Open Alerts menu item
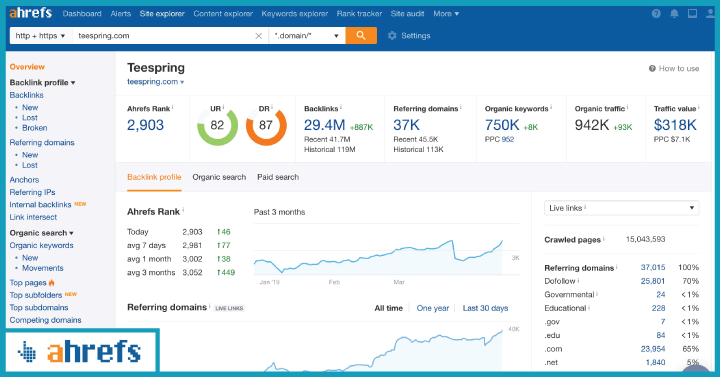The width and height of the screenshot is (720, 377). coord(121,14)
